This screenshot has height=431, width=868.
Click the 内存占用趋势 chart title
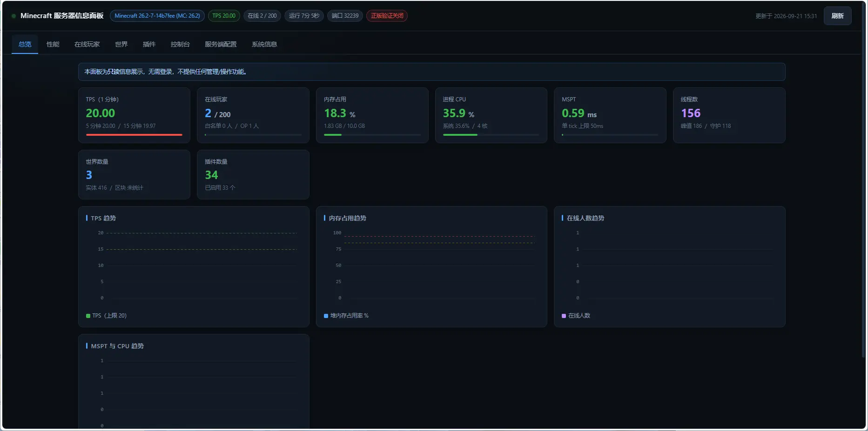347,218
